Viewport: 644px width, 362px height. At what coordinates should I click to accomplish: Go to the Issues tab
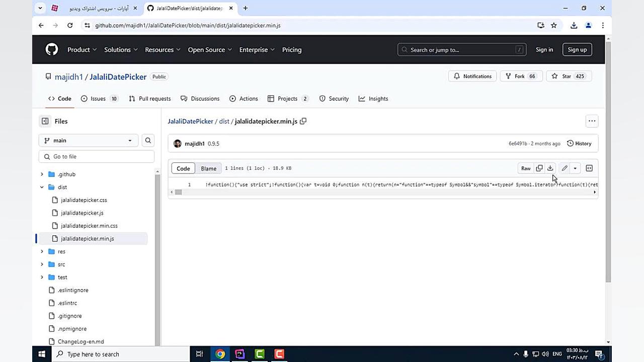(x=100, y=99)
